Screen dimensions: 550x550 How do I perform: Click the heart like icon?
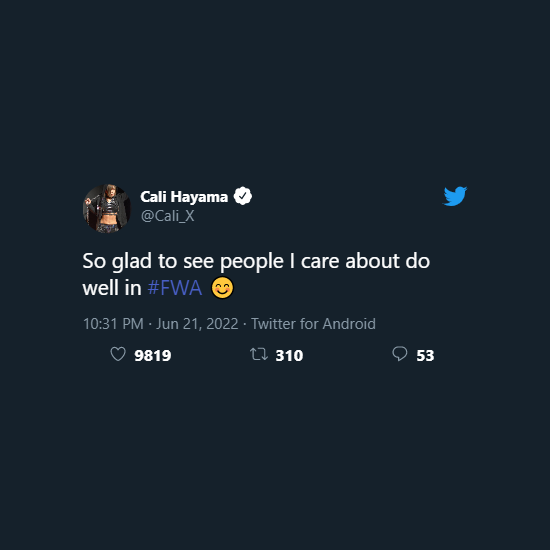tap(118, 354)
